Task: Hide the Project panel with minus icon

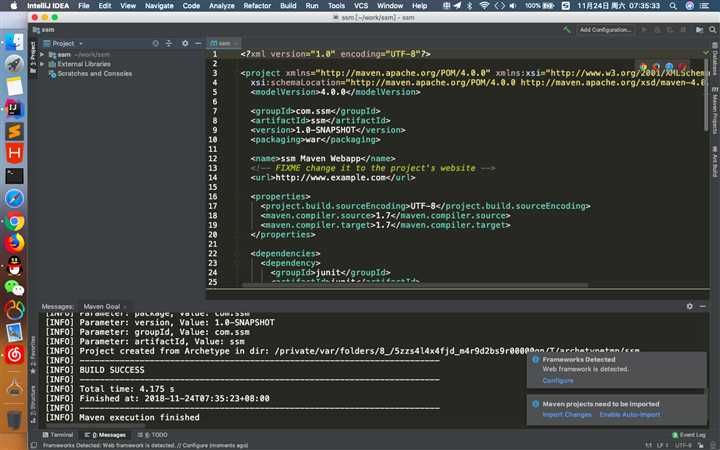Action: coord(198,43)
